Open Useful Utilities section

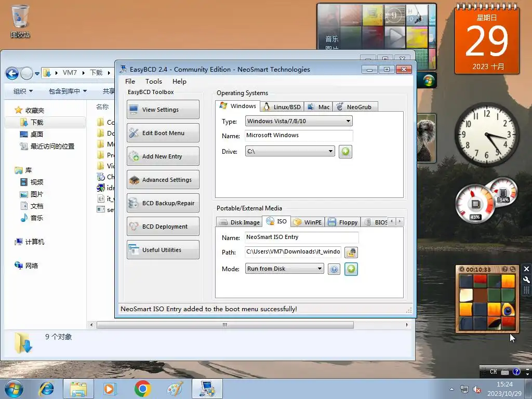coord(163,250)
